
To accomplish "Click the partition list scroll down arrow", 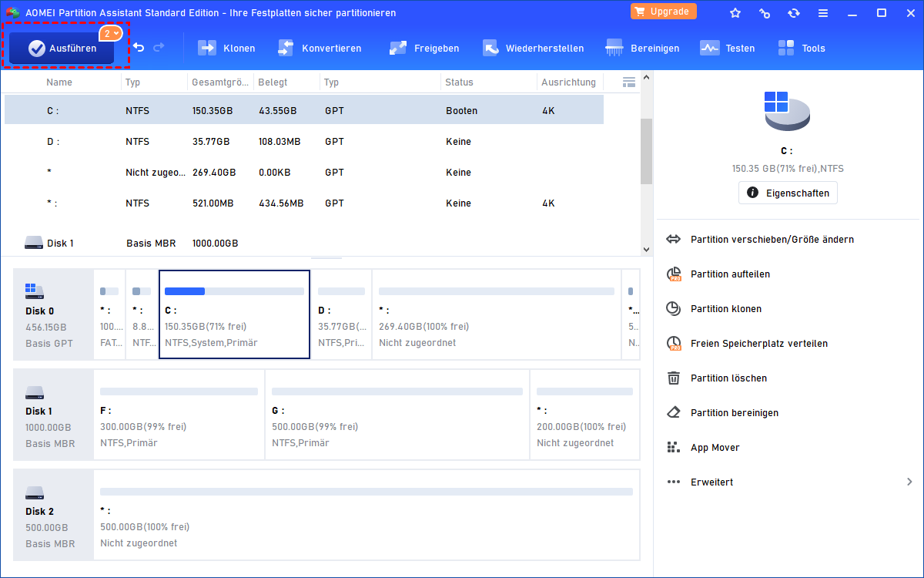I will pos(645,249).
